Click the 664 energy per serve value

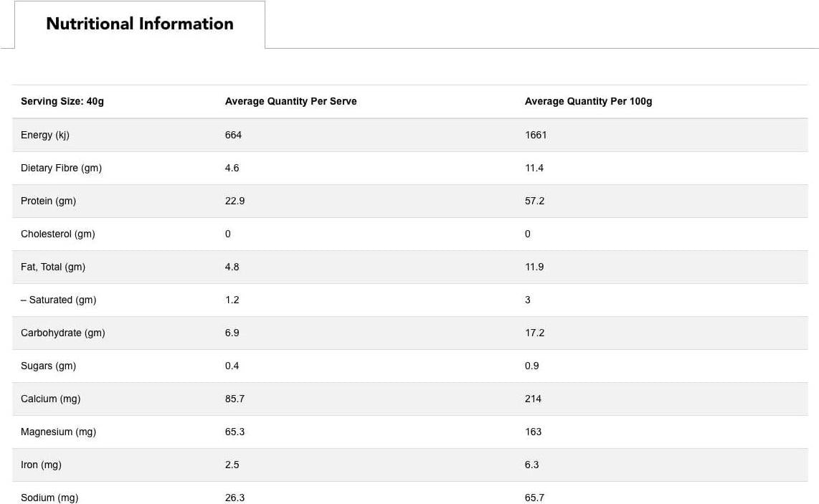click(233, 135)
